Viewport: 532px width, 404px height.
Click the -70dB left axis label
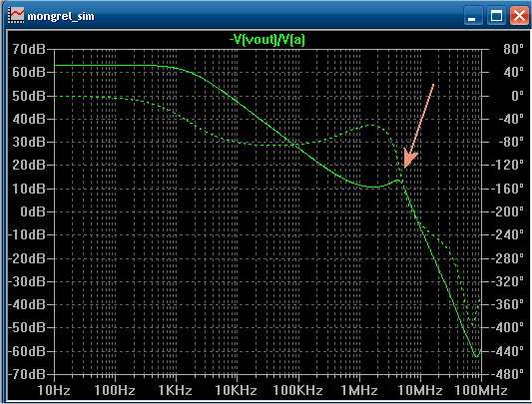(x=27, y=374)
